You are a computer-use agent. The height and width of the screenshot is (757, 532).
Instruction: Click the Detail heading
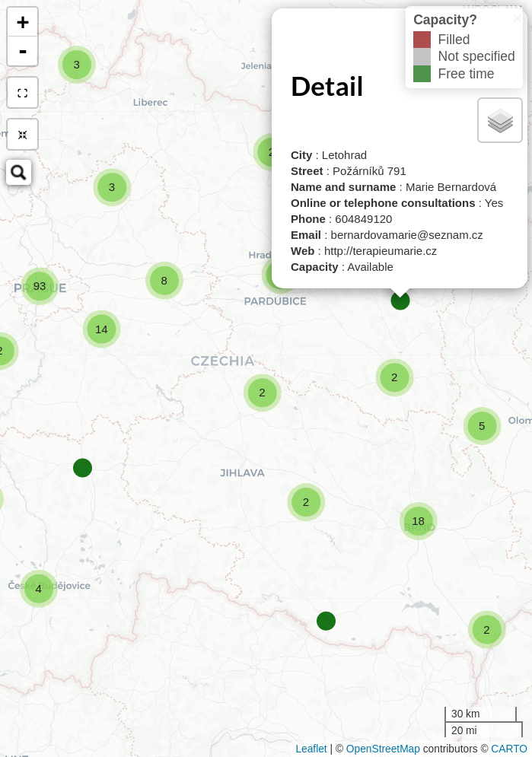327,87
